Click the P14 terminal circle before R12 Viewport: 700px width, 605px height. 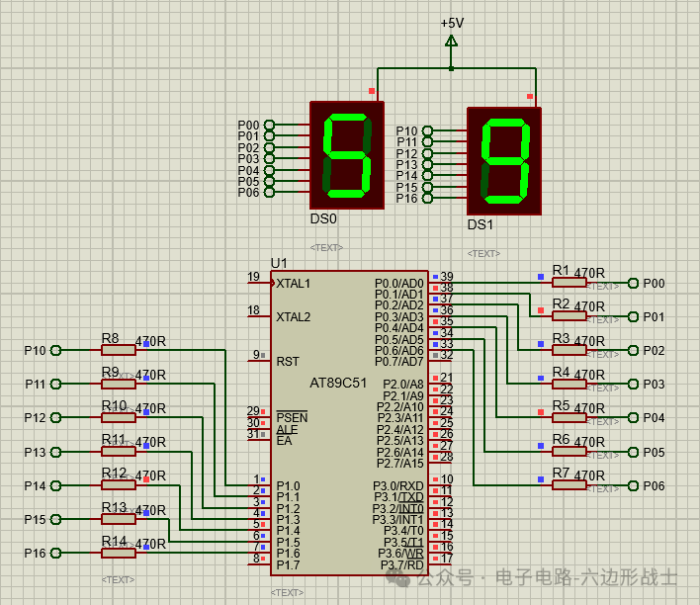55,485
